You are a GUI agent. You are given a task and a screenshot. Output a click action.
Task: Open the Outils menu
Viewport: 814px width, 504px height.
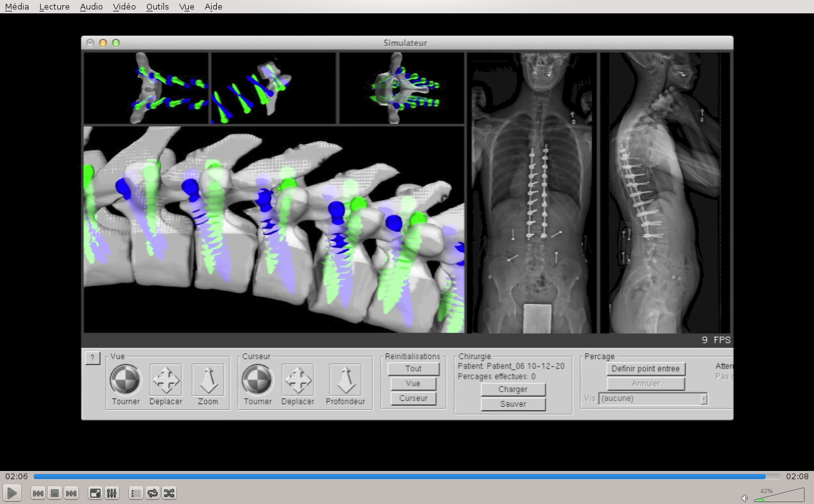[x=157, y=6]
